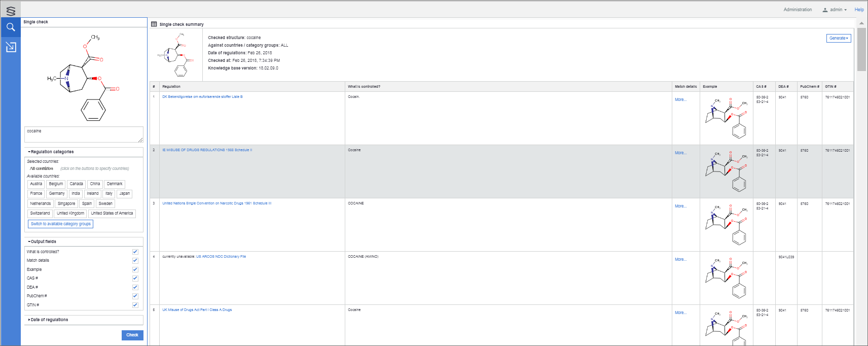
Task: Expand the Date of regulations section
Action: coord(49,320)
